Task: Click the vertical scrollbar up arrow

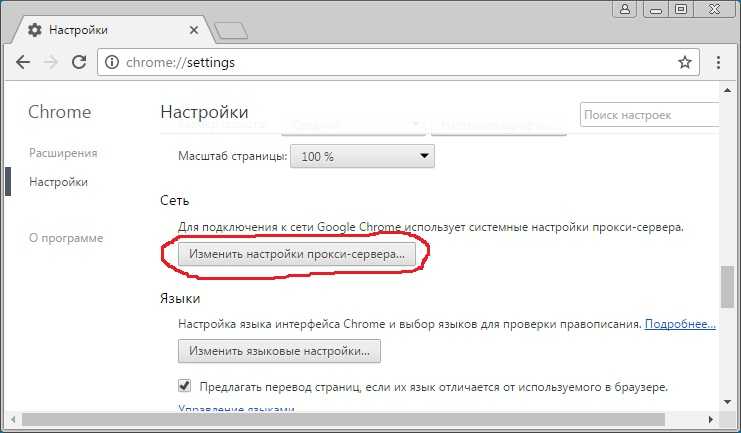Action: click(727, 90)
